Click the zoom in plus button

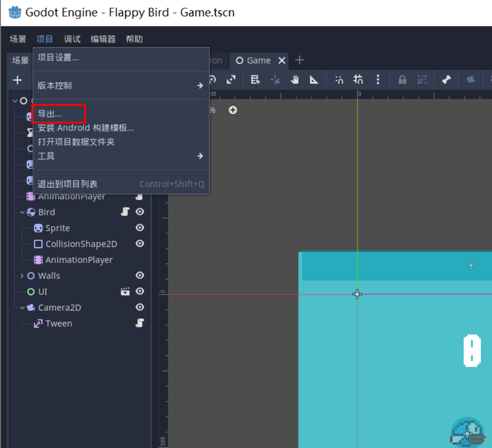(233, 110)
